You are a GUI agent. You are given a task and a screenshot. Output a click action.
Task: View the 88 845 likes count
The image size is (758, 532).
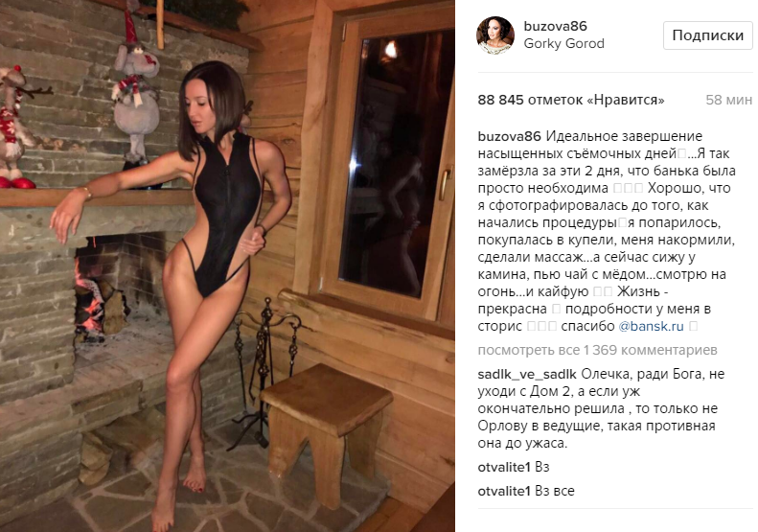(571, 100)
